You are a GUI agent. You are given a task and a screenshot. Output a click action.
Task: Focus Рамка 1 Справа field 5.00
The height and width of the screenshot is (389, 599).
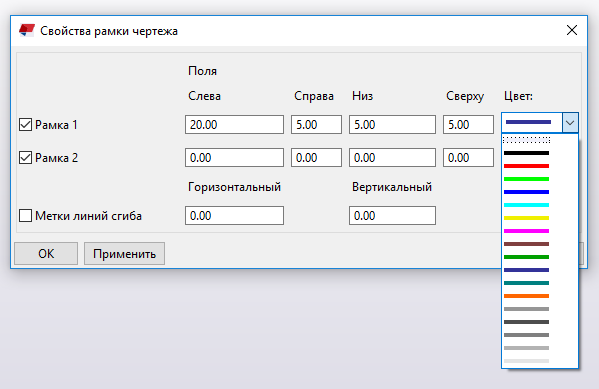point(316,125)
